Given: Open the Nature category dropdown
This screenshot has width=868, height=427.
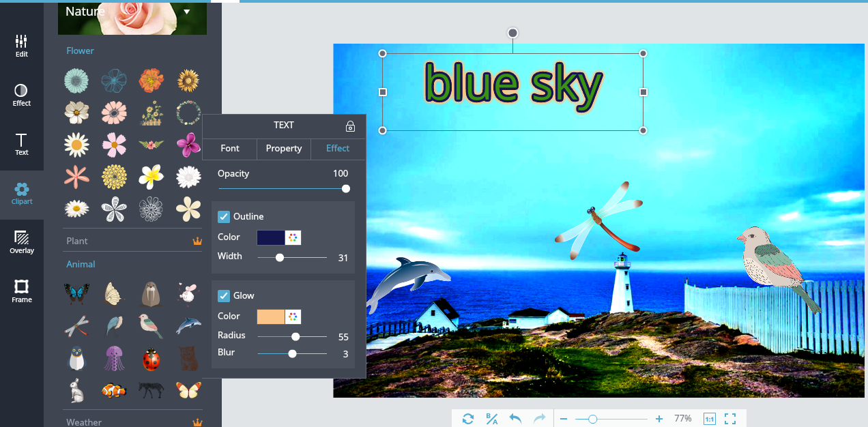Looking at the screenshot, I should click(187, 12).
